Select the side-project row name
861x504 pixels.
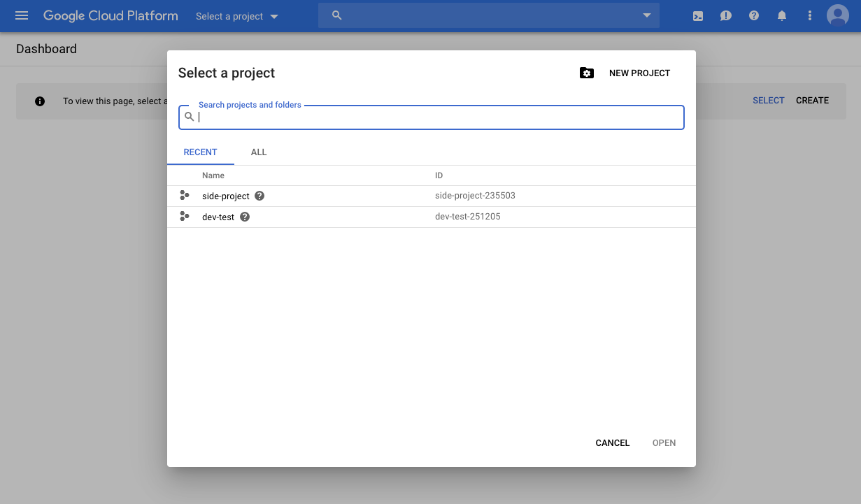225,196
